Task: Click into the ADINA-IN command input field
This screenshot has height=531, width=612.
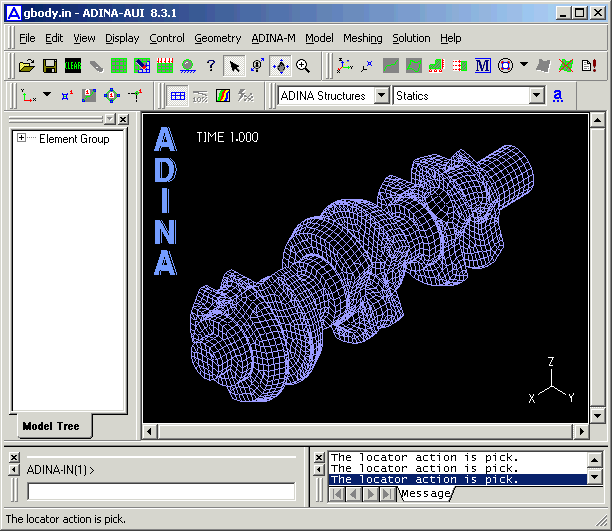Action: click(x=161, y=491)
